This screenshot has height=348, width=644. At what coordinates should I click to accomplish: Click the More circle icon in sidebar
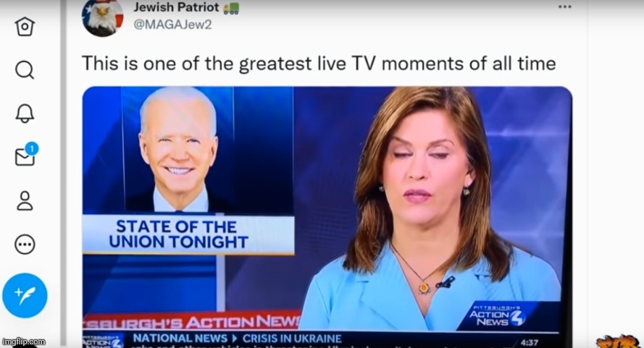[x=25, y=245]
